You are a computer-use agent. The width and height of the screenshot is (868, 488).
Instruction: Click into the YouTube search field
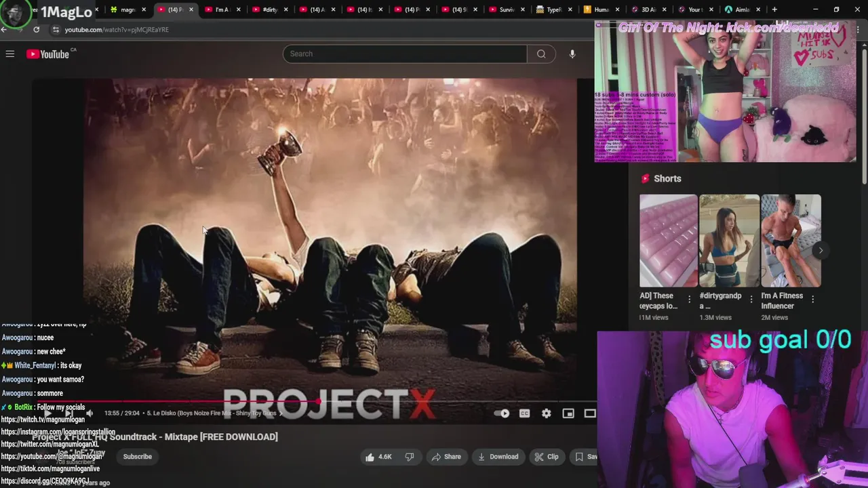click(x=405, y=54)
